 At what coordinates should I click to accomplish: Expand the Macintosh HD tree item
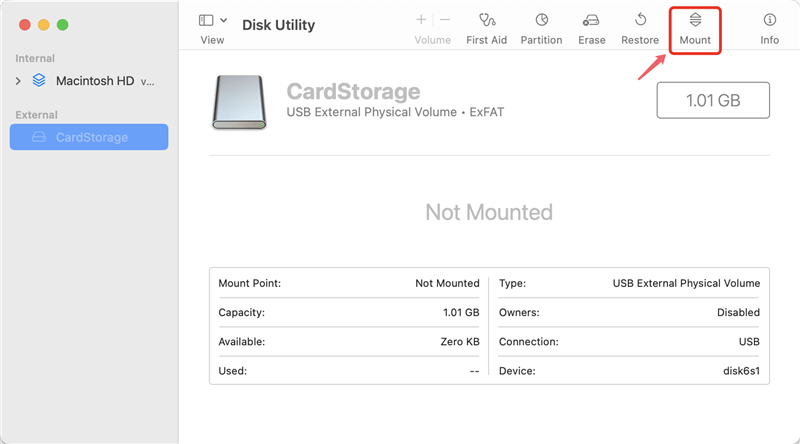[18, 80]
